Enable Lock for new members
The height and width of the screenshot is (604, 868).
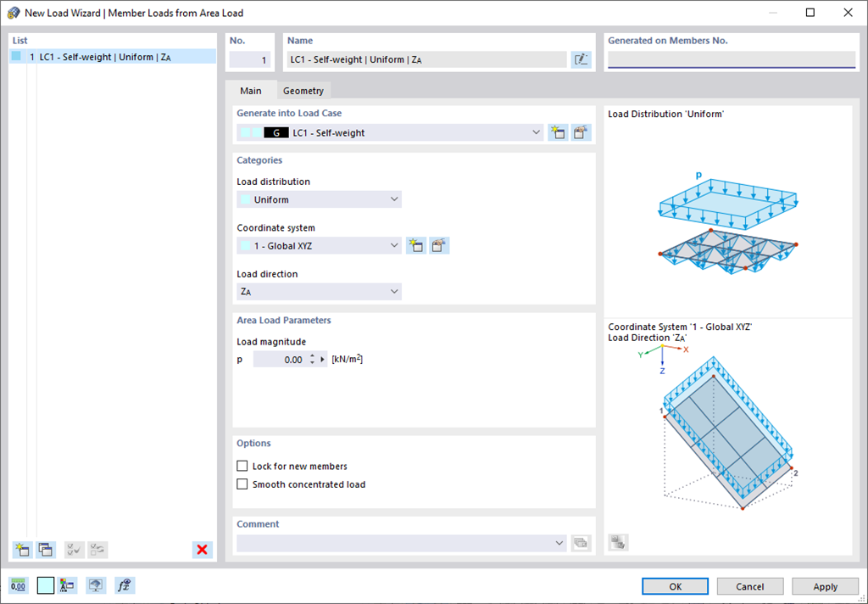click(242, 466)
